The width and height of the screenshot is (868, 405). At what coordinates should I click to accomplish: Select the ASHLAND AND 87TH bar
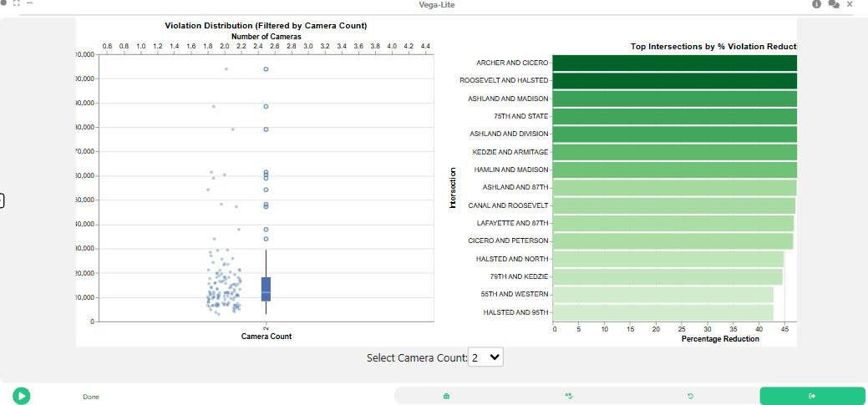[x=674, y=187]
